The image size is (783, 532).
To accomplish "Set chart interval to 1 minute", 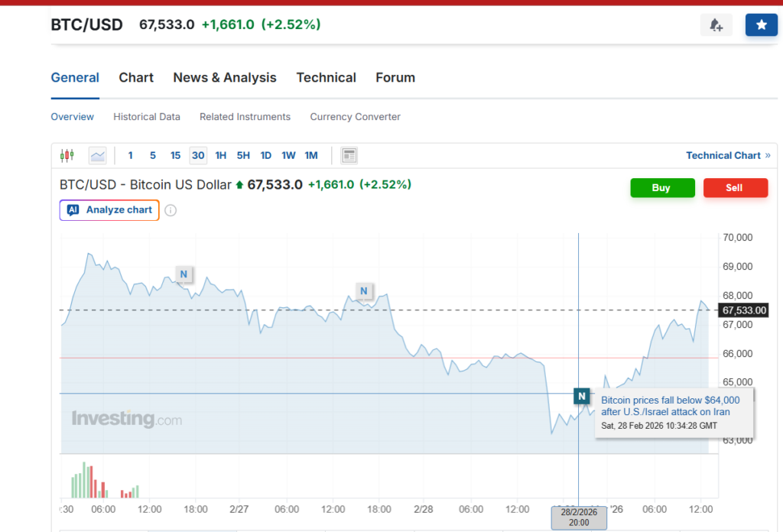I will tap(130, 156).
